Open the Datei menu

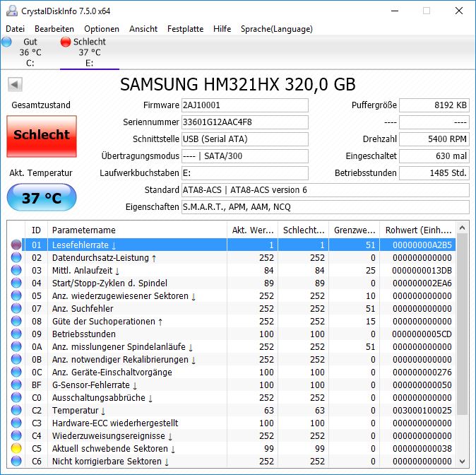(x=15, y=29)
